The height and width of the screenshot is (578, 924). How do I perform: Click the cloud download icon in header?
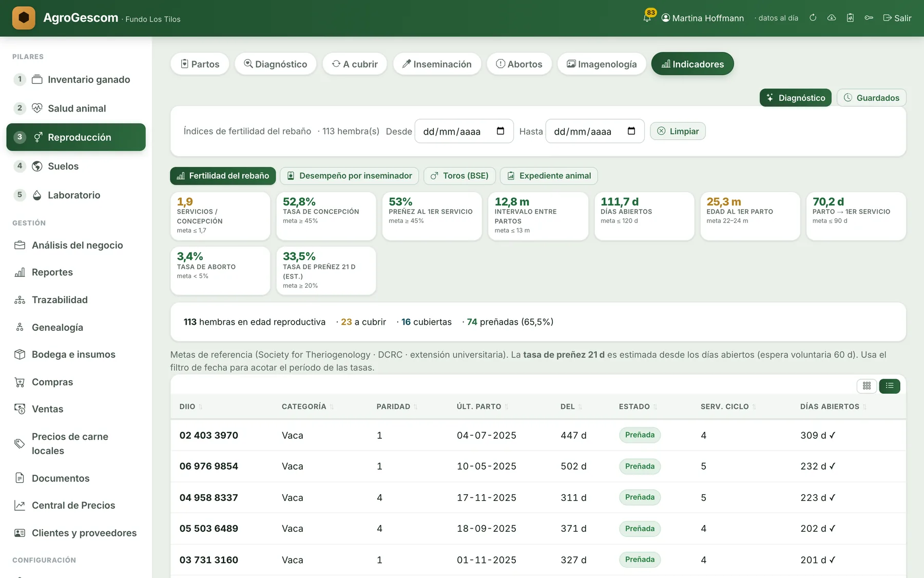832,18
